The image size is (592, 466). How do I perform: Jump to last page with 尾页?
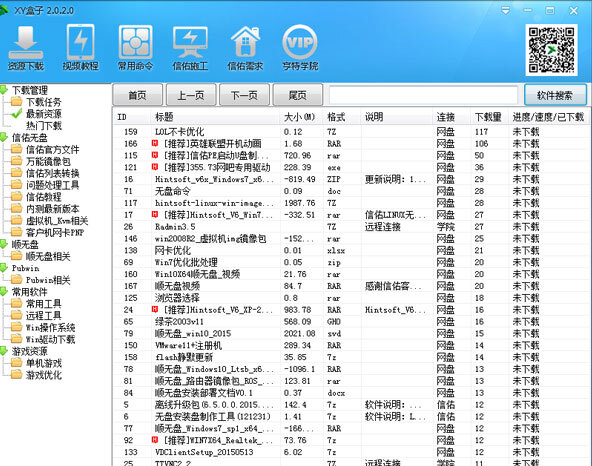point(298,95)
